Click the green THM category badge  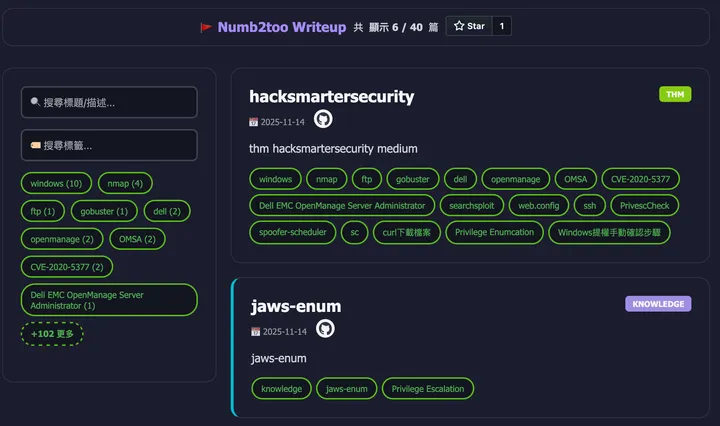675,94
